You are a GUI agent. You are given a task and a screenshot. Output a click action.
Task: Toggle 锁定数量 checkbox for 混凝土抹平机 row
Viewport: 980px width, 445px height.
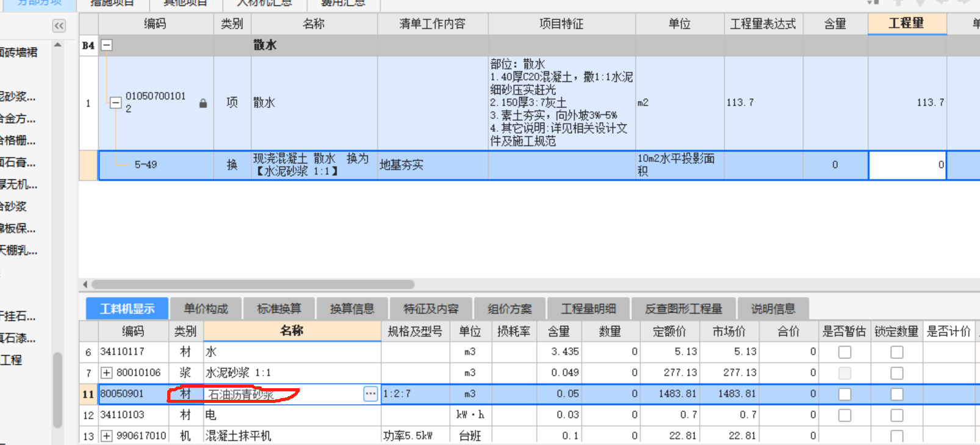click(897, 436)
